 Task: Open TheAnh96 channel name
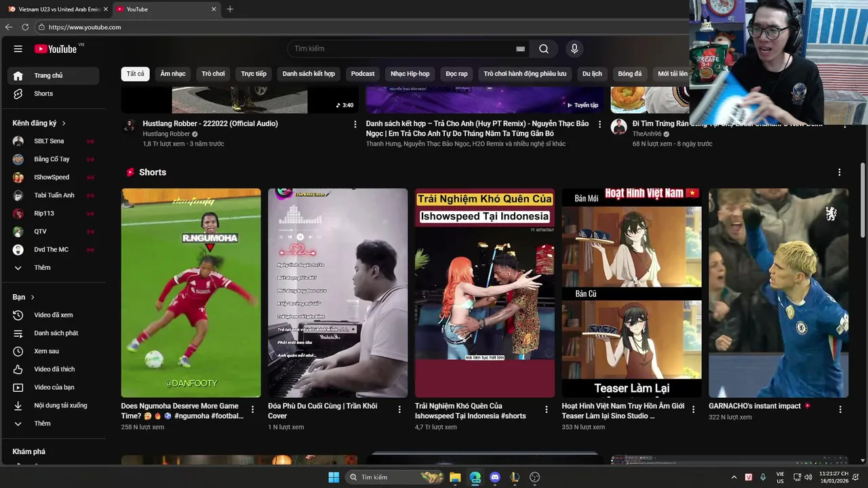point(647,134)
